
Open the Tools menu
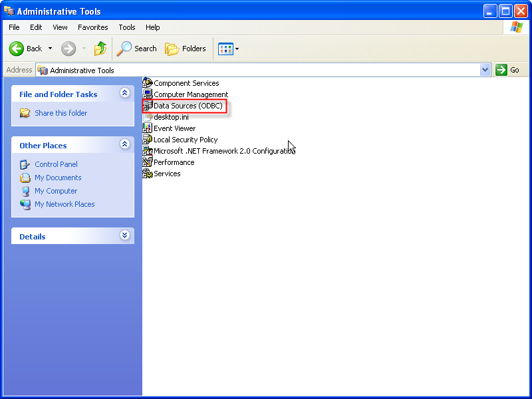(x=126, y=27)
